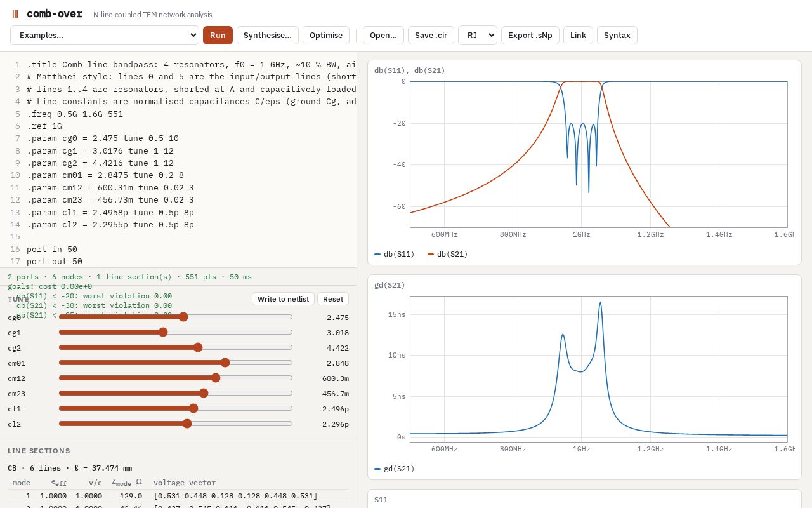Adjust the cl2 tune slider
The height and width of the screenshot is (508, 812).
click(176, 424)
